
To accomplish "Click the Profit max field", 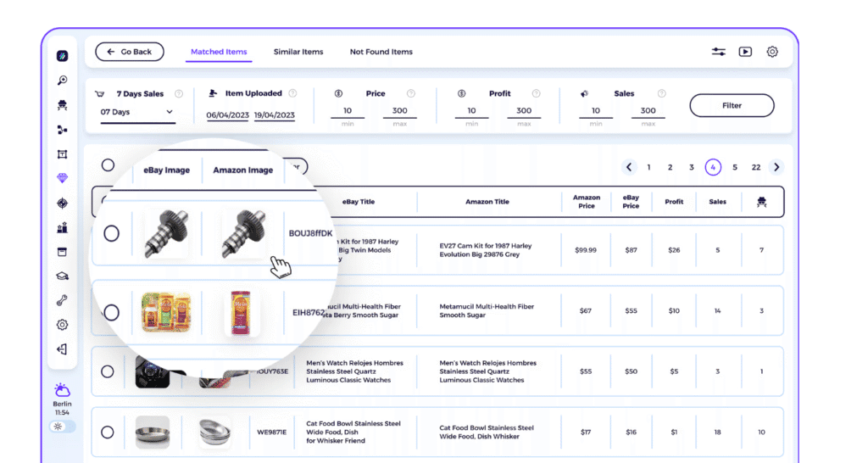I will [524, 111].
